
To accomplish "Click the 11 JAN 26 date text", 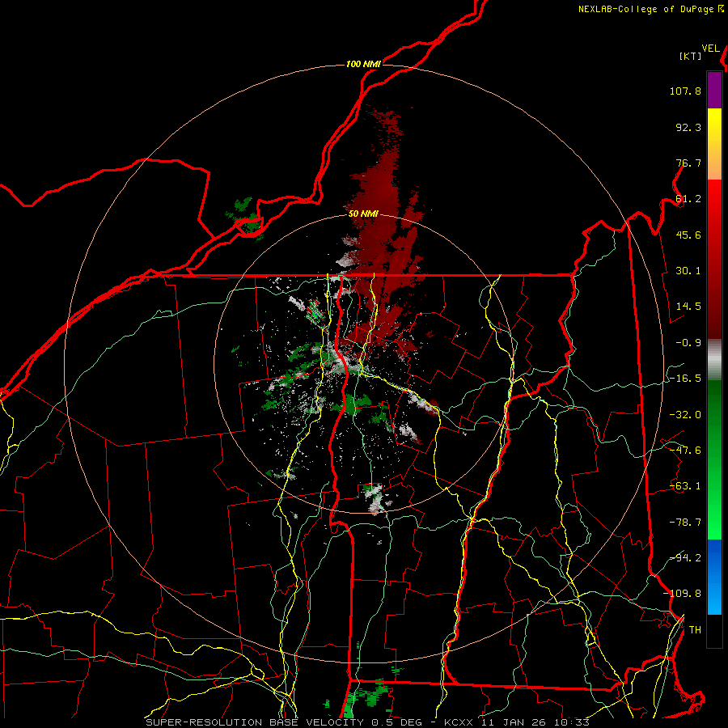I will (x=513, y=722).
